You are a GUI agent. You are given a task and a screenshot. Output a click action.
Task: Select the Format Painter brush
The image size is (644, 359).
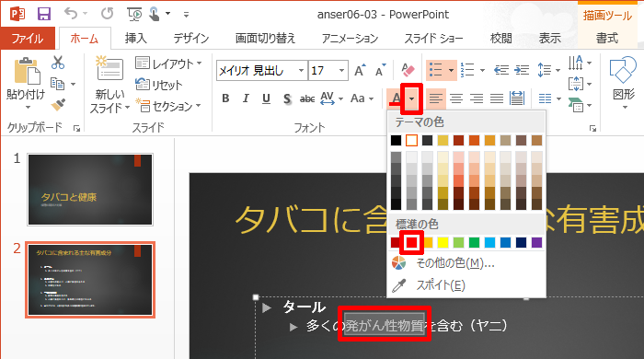point(58,105)
